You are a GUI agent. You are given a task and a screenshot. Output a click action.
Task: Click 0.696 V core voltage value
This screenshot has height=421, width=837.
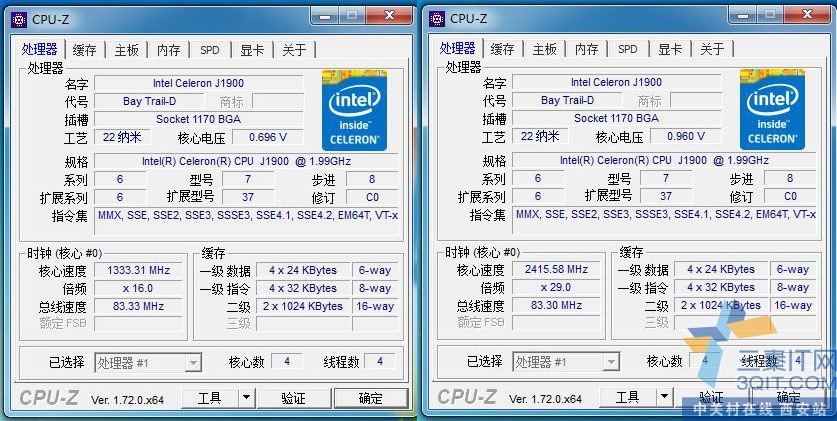click(268, 138)
